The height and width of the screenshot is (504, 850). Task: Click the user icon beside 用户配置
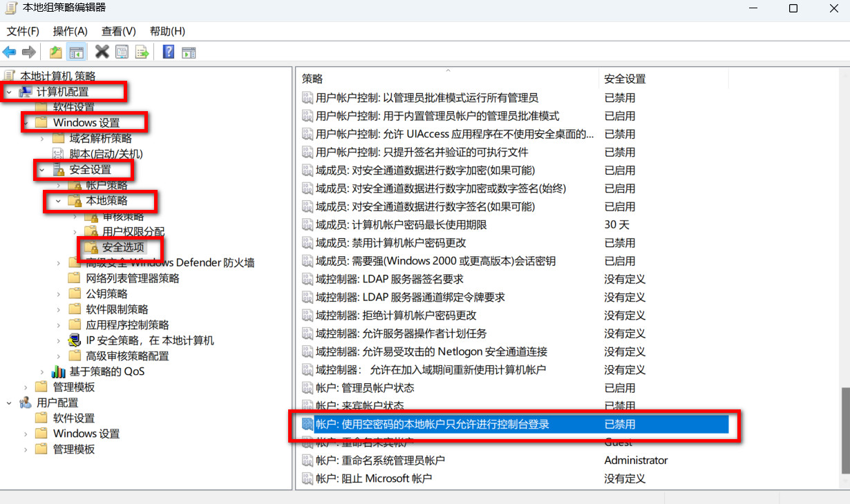pyautogui.click(x=26, y=403)
